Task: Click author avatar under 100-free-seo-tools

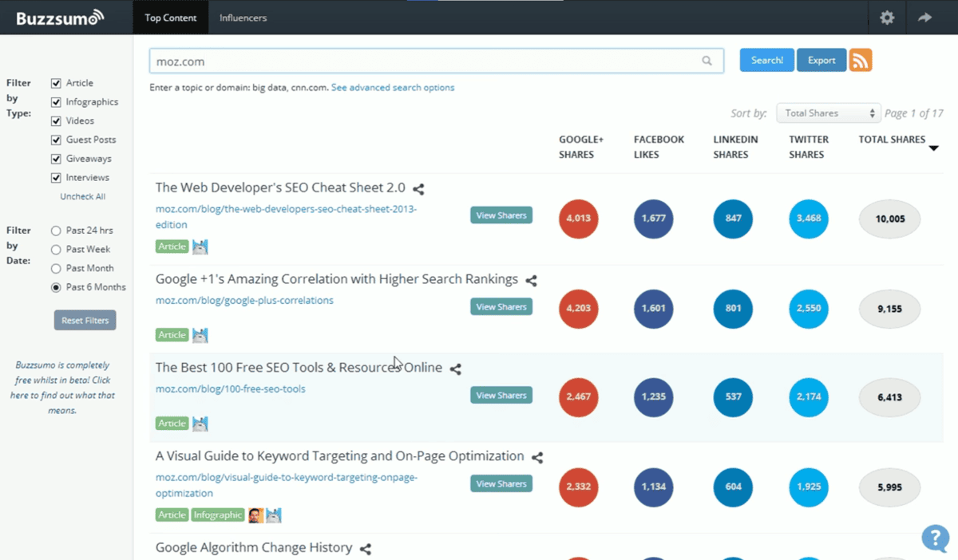Action: tap(200, 424)
